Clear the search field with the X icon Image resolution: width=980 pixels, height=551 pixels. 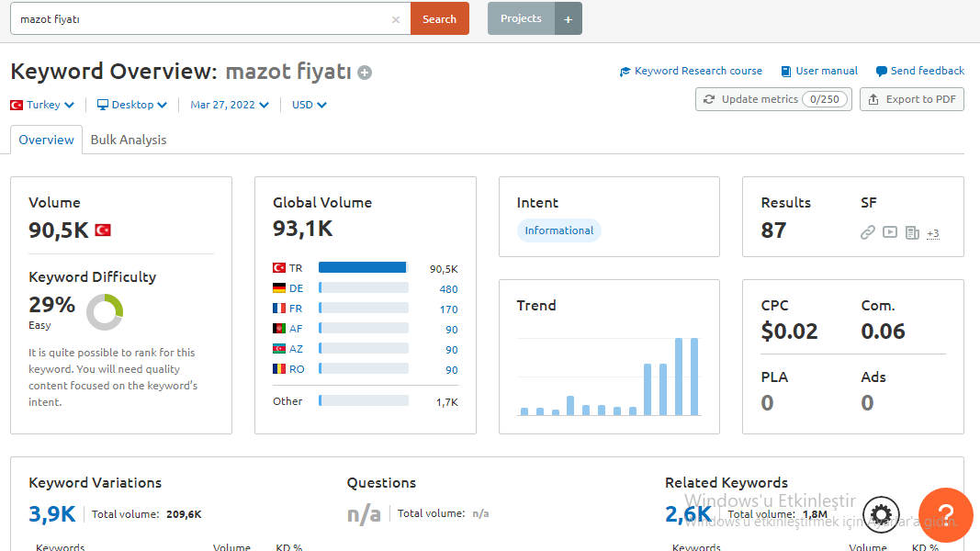coord(396,19)
